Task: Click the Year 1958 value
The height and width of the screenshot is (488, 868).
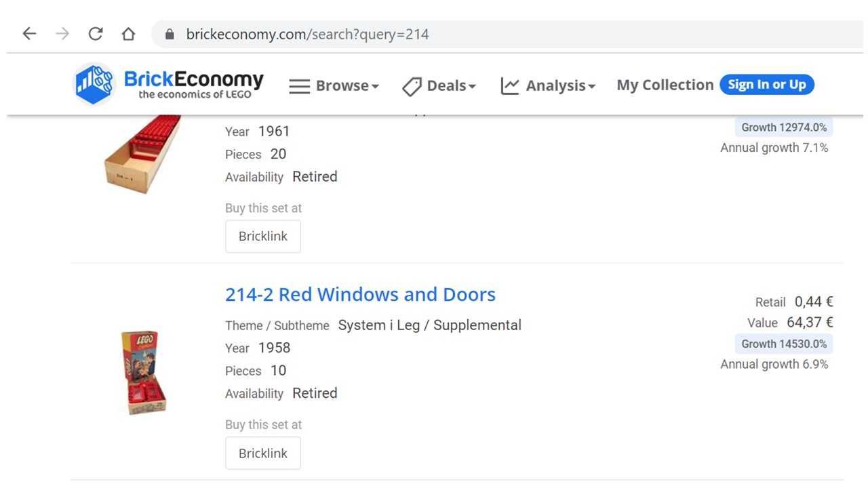Action: point(274,348)
